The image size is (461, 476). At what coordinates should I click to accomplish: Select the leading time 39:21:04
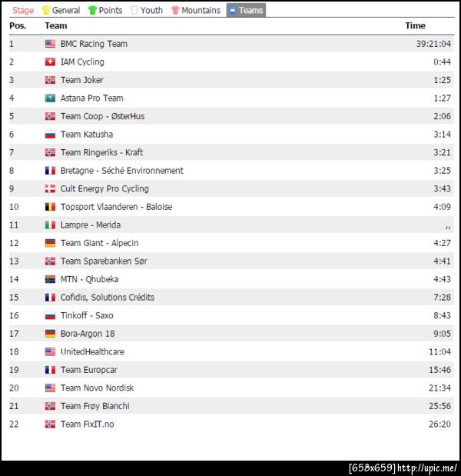tap(433, 44)
